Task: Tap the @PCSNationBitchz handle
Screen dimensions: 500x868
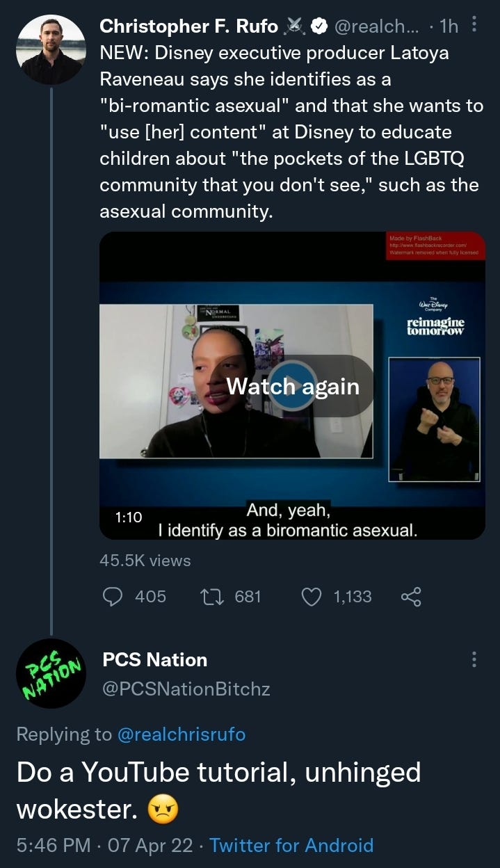Action: (x=186, y=689)
